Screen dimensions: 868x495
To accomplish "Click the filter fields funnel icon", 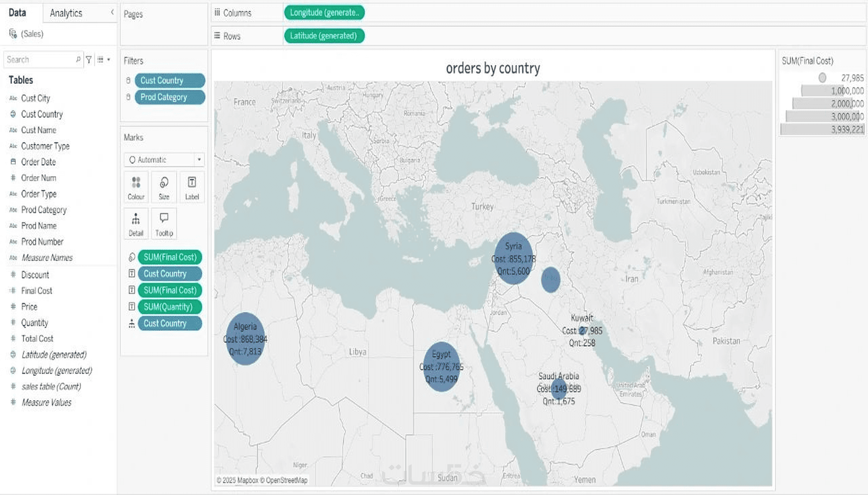I will [89, 60].
